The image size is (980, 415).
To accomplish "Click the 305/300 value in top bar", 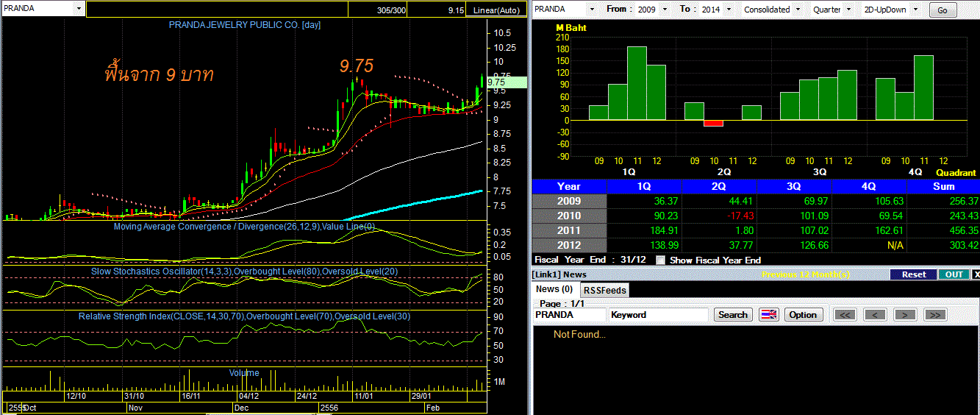I will tap(390, 10).
